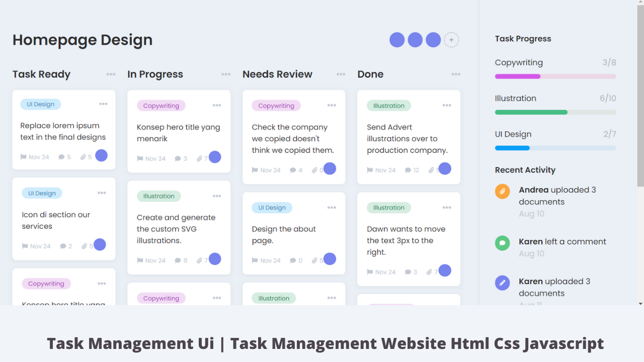
Task: Click flag icon on Send Advert illustrations card
Action: click(x=370, y=170)
